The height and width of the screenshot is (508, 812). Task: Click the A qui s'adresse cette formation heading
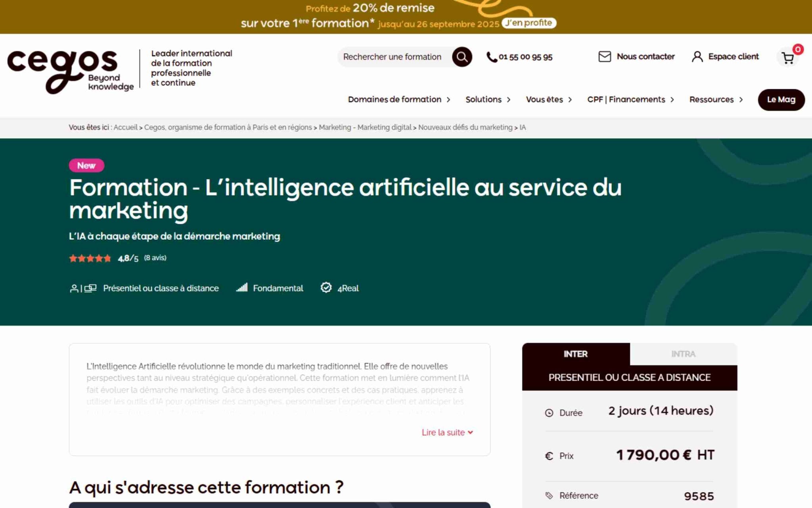click(206, 487)
